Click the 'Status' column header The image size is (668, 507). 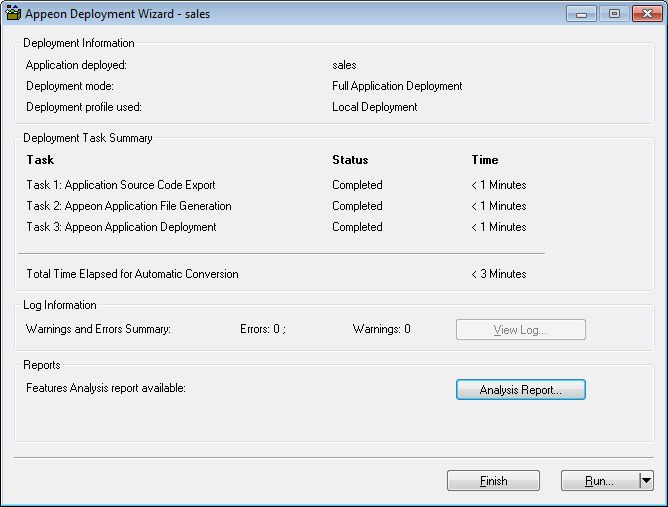point(350,160)
